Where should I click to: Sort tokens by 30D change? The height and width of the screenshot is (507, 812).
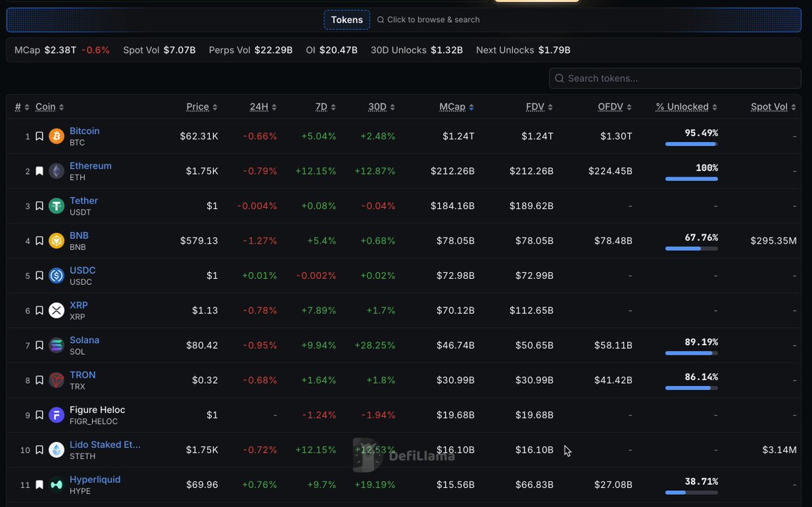[x=382, y=107]
